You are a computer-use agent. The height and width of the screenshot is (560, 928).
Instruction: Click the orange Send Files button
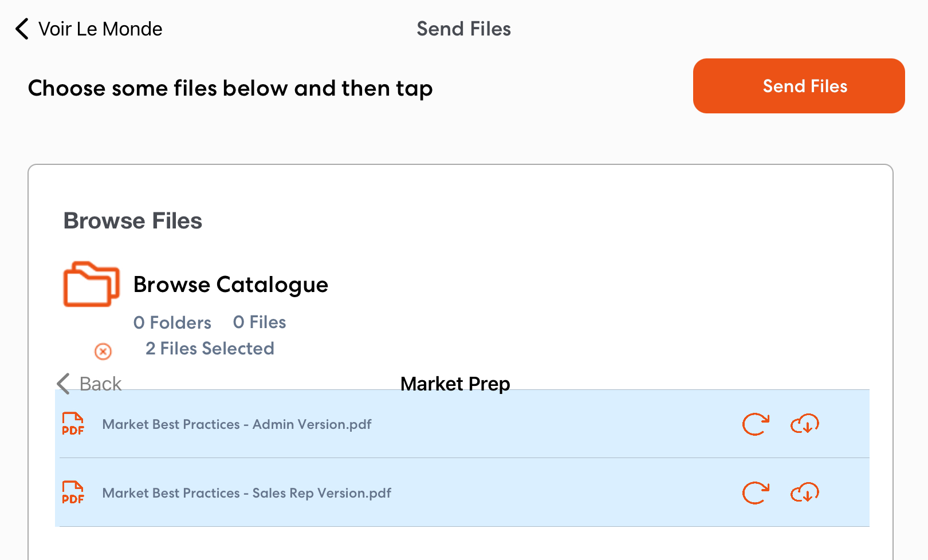799,86
